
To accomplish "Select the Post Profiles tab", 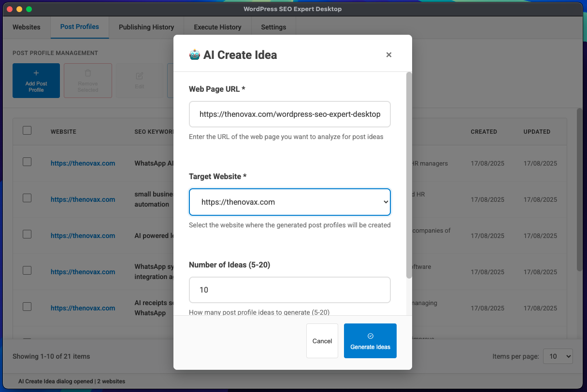I will pyautogui.click(x=80, y=27).
